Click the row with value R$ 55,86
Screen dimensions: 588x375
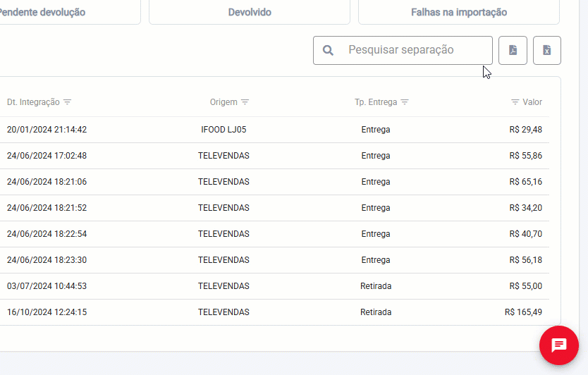pos(274,156)
